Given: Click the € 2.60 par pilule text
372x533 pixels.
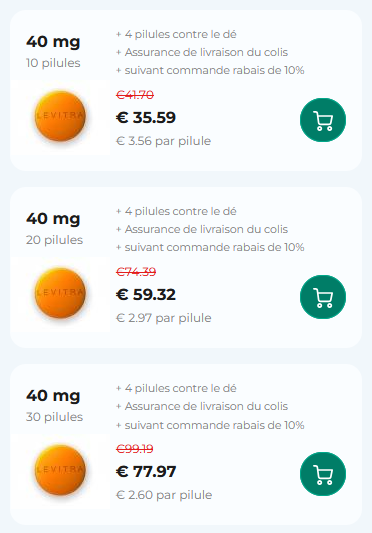Looking at the screenshot, I should tap(164, 495).
